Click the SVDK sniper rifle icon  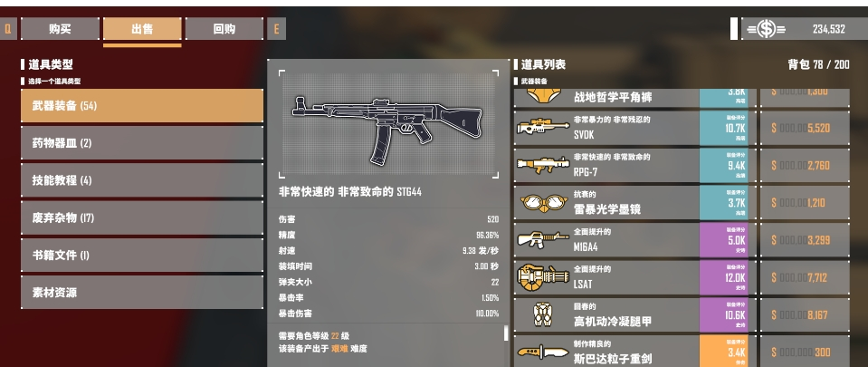(542, 127)
